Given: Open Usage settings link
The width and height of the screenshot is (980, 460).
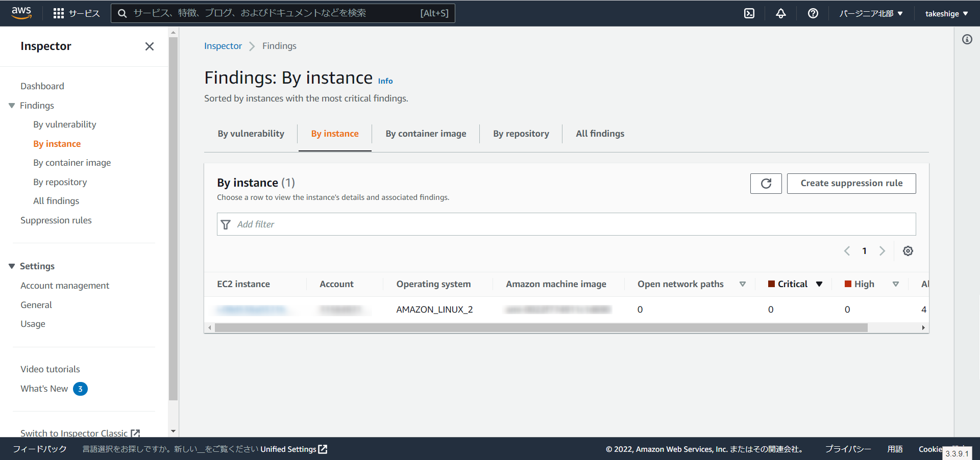Looking at the screenshot, I should click(33, 324).
